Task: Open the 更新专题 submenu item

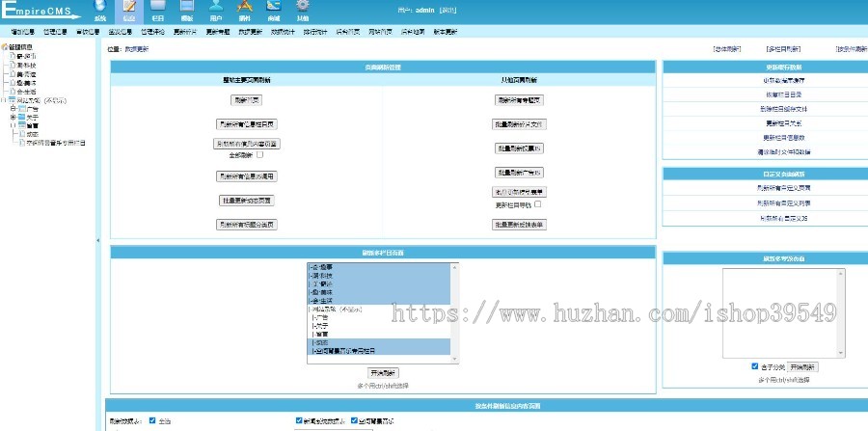Action: 218,32
